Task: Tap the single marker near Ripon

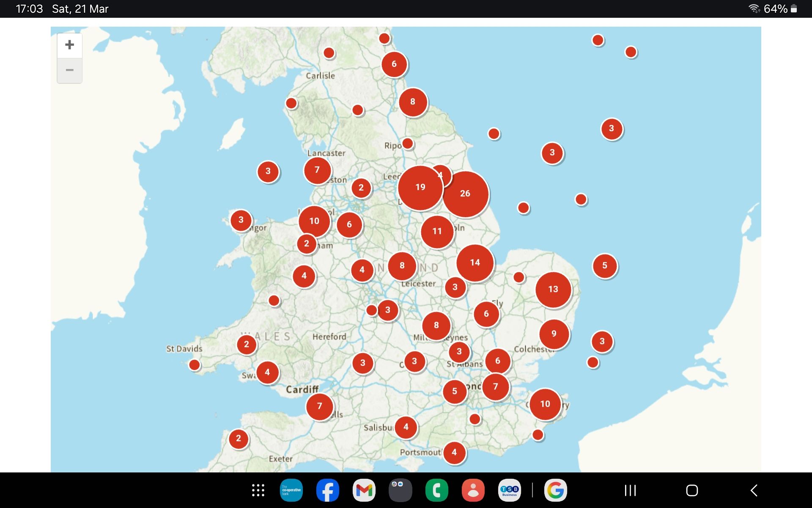Action: pyautogui.click(x=408, y=144)
